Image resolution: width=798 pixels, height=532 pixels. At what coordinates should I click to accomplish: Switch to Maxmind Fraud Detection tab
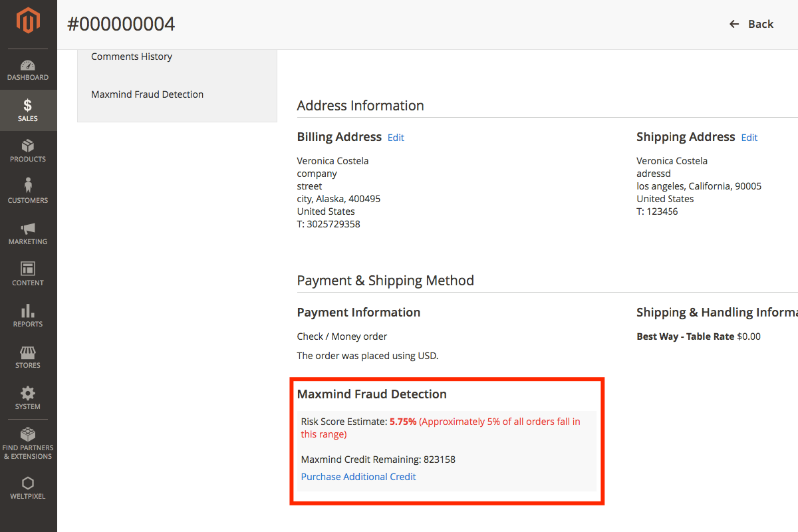tap(148, 94)
